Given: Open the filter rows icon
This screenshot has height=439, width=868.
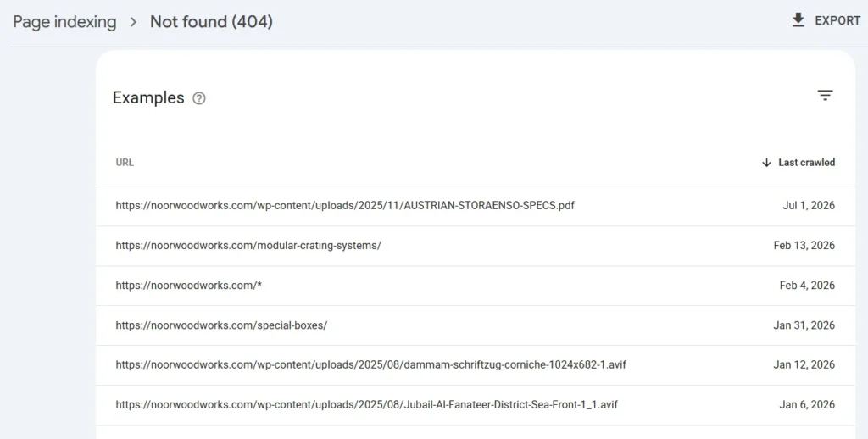Looking at the screenshot, I should point(825,95).
